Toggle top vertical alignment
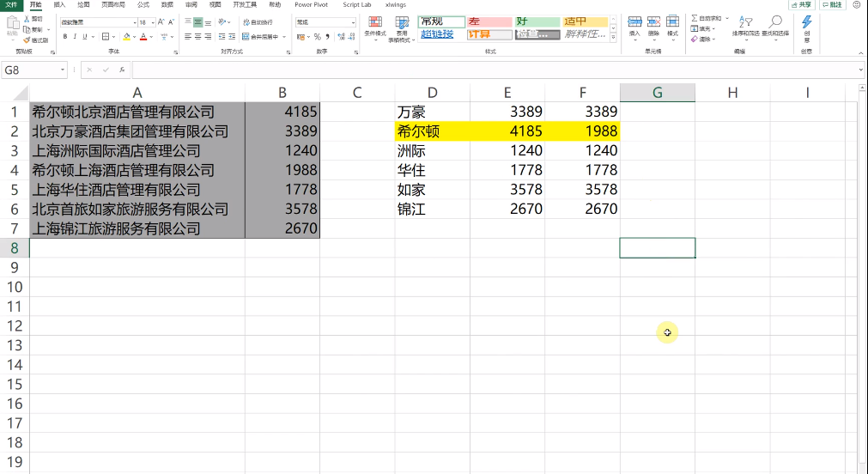 (x=188, y=22)
